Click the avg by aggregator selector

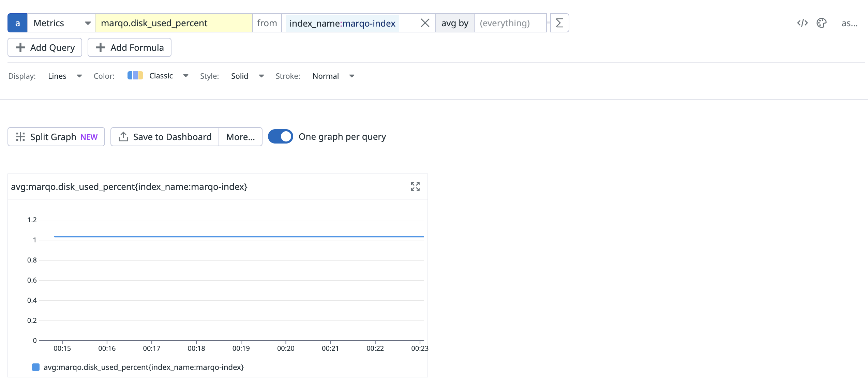point(454,23)
